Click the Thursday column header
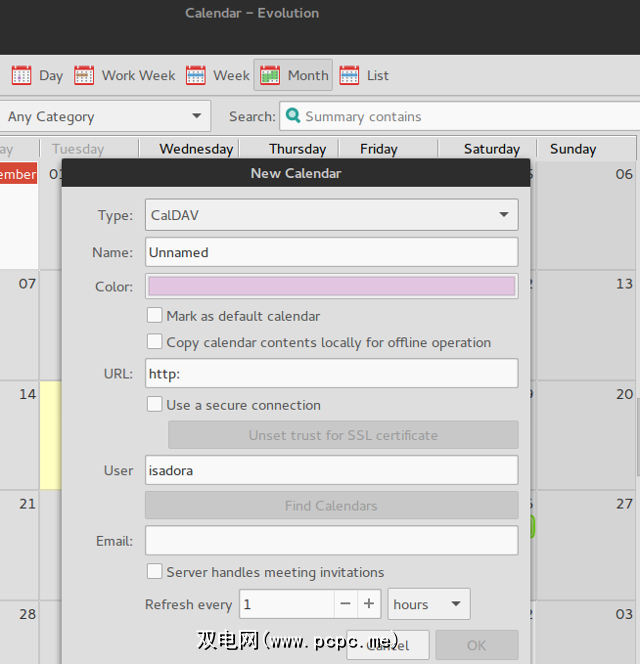This screenshot has width=640, height=664. [298, 149]
